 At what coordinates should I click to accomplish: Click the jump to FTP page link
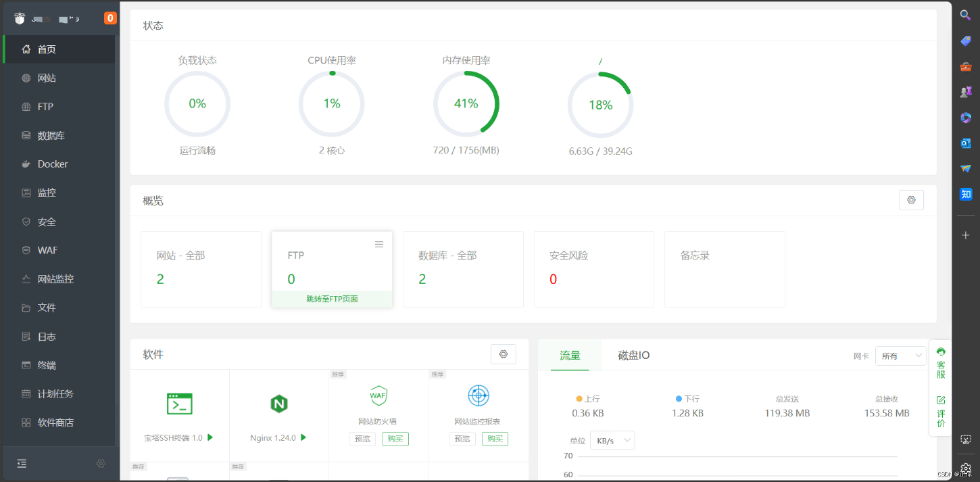(x=332, y=299)
